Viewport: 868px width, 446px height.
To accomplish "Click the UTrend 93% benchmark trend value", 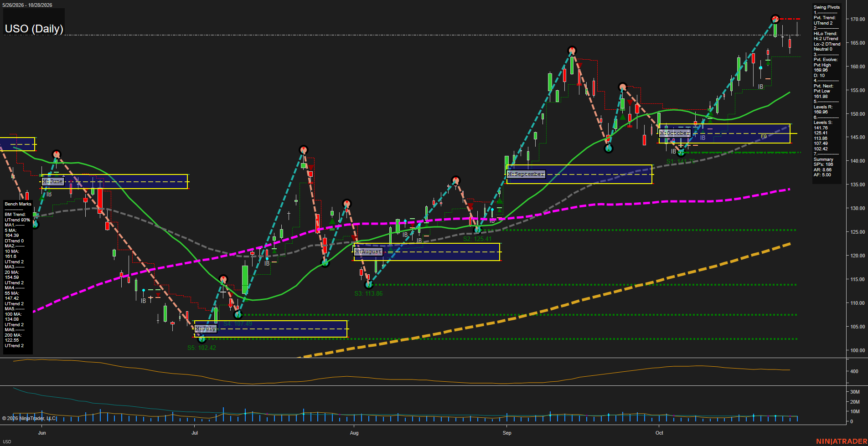I will 17,220.
